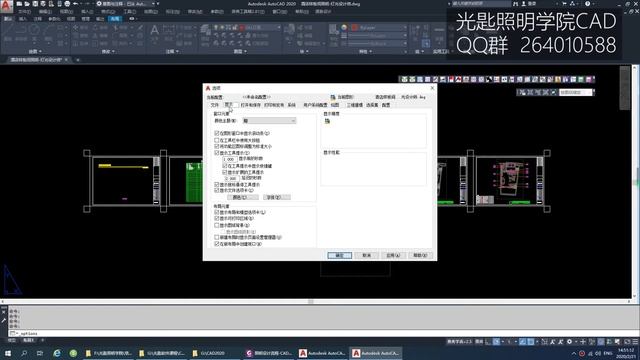Click the vertical scrollbar of the drawing area
The width and height of the screenshot is (640, 360).
click(x=634, y=182)
